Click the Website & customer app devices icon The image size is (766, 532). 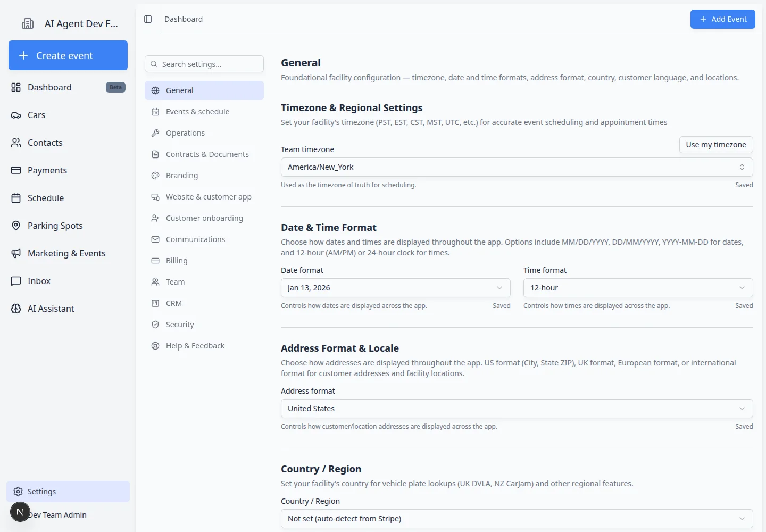(x=155, y=197)
